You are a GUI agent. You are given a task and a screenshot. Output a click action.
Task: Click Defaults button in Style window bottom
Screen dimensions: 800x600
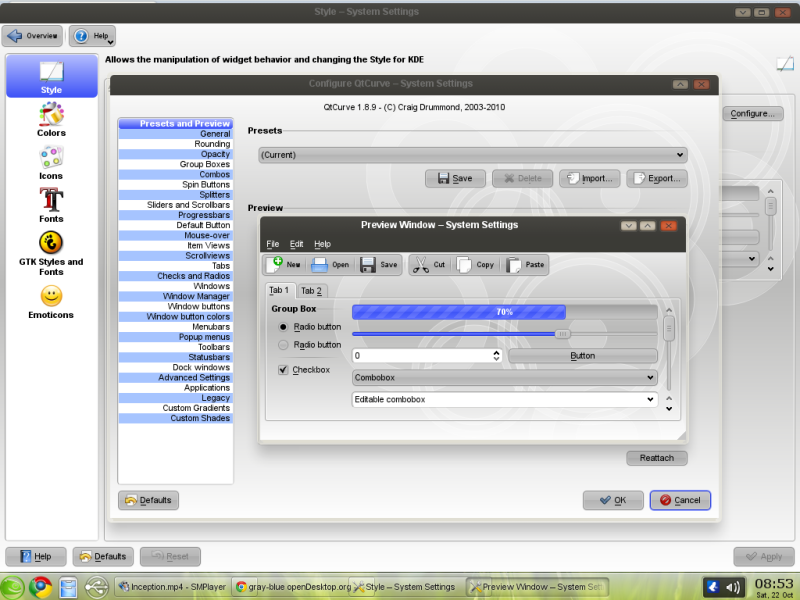(103, 557)
